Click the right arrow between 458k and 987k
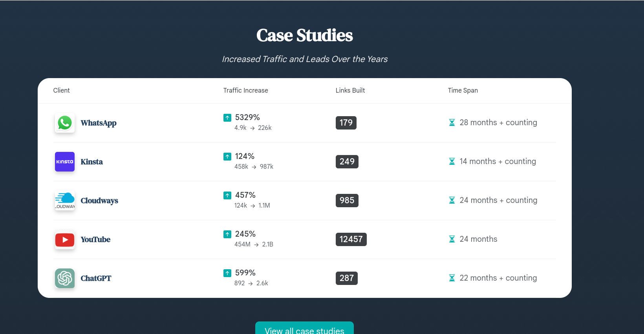This screenshot has height=334, width=644. tap(254, 167)
